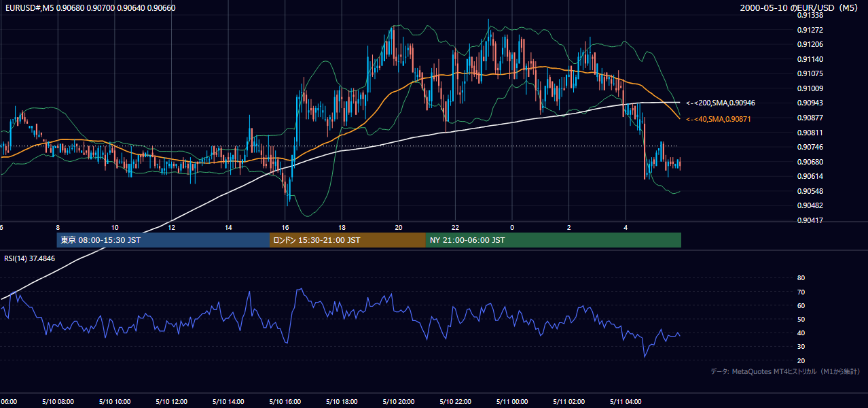Click the 5/10 20:00 bottom date label
Screen dimensions: 868x408
pos(399,402)
